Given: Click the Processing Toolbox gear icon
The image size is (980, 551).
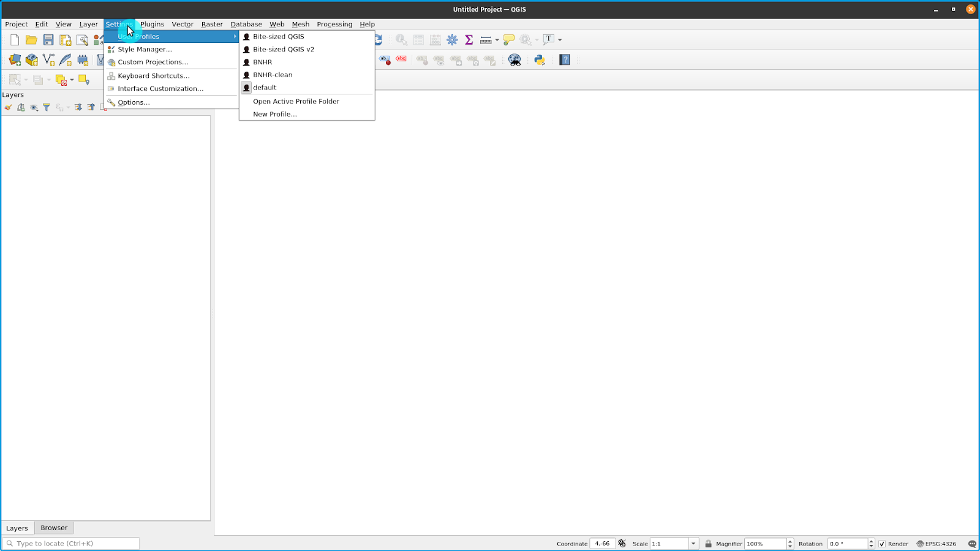Looking at the screenshot, I should pyautogui.click(x=452, y=40).
